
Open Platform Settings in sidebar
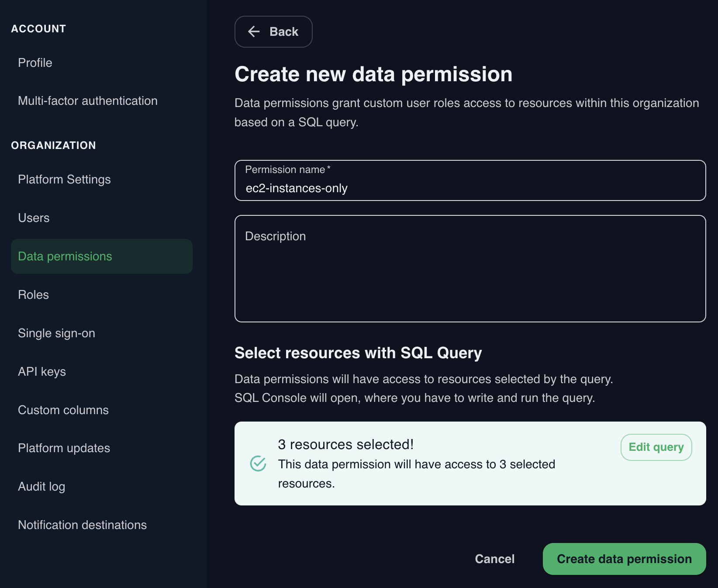[64, 180]
